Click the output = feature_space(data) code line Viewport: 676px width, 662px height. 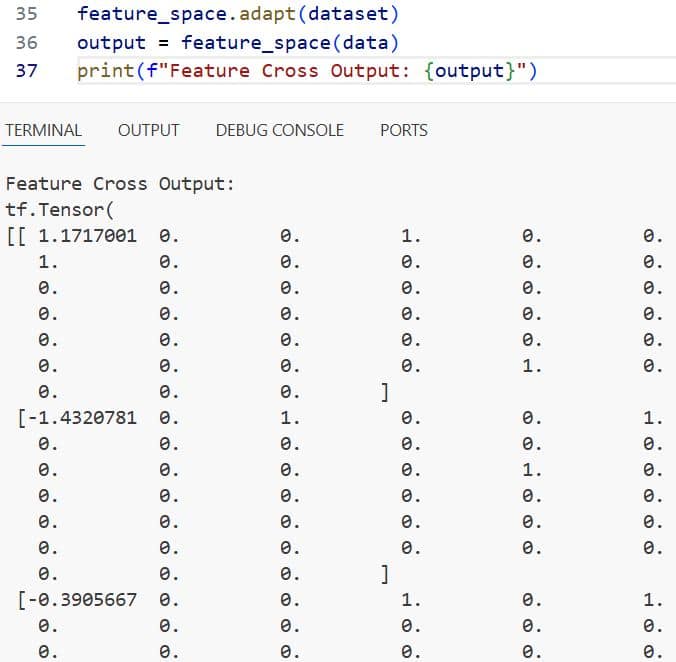coord(238,43)
